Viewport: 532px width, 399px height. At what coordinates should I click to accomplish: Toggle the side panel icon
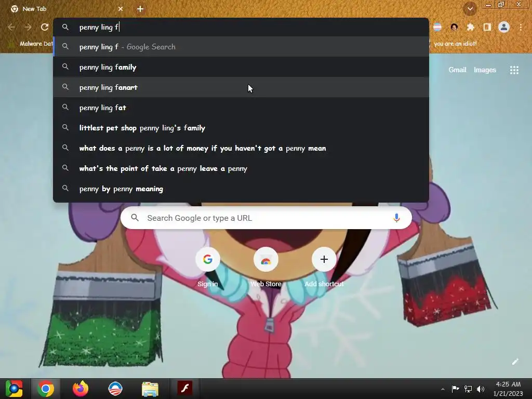point(487,27)
